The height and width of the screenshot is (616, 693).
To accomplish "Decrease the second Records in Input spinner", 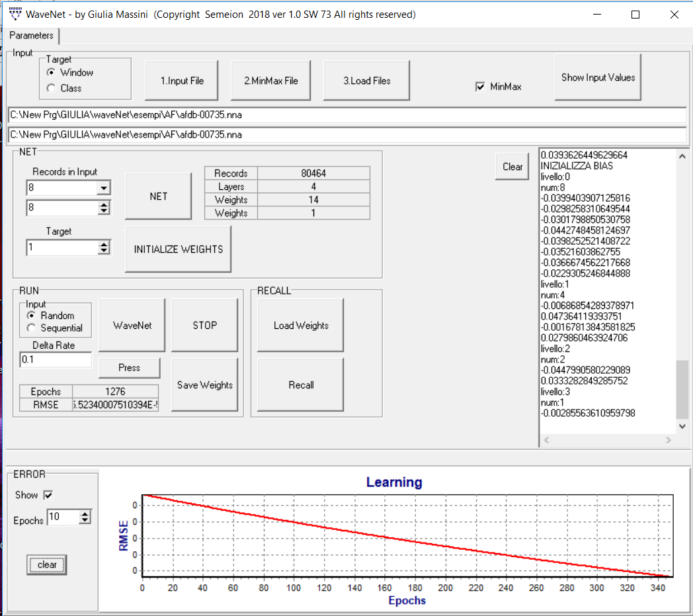I will [x=104, y=211].
